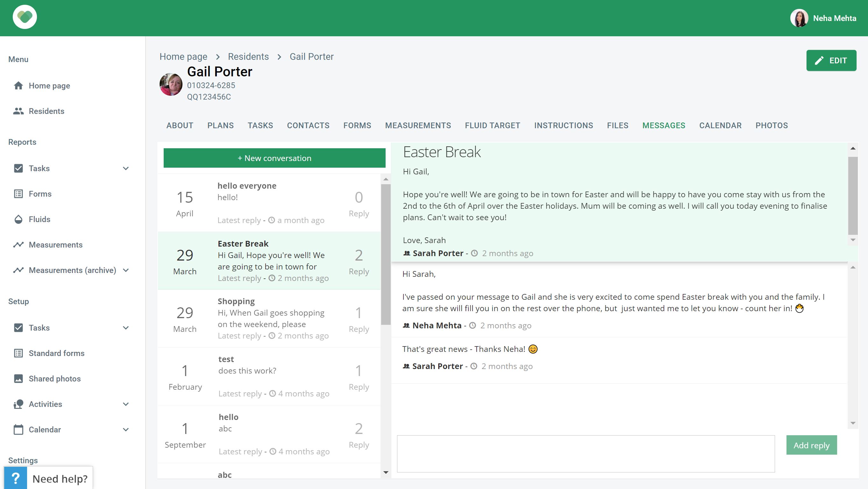This screenshot has height=489, width=868.
Task: Open the FLUID TARGET tab
Action: point(493,126)
